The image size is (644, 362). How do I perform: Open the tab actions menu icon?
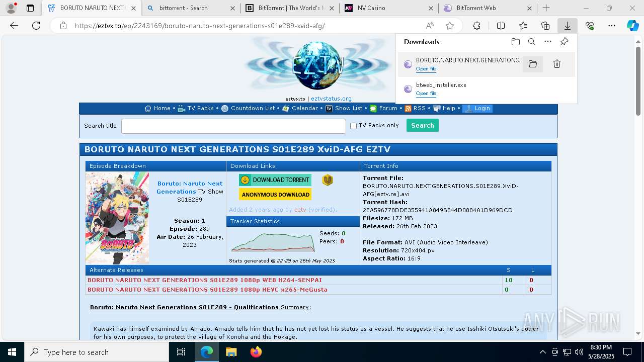(x=30, y=8)
